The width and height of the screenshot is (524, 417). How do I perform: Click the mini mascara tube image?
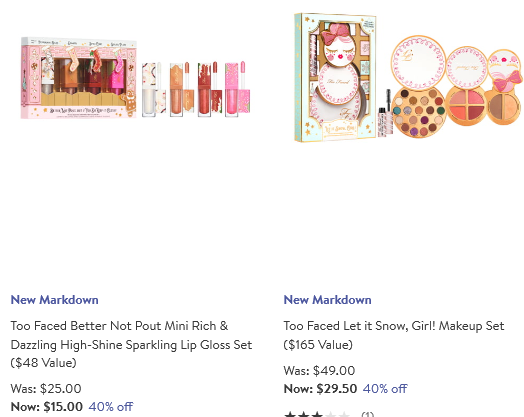click(x=385, y=113)
